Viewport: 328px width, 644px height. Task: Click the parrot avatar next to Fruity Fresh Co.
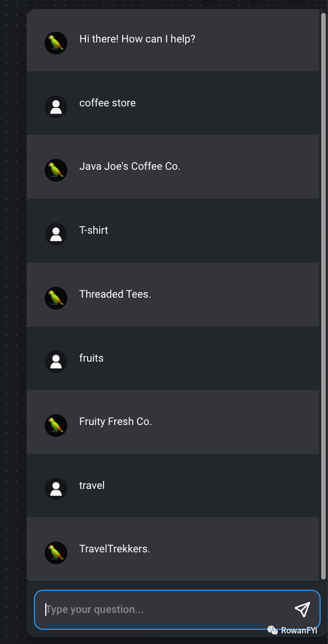pos(56,426)
